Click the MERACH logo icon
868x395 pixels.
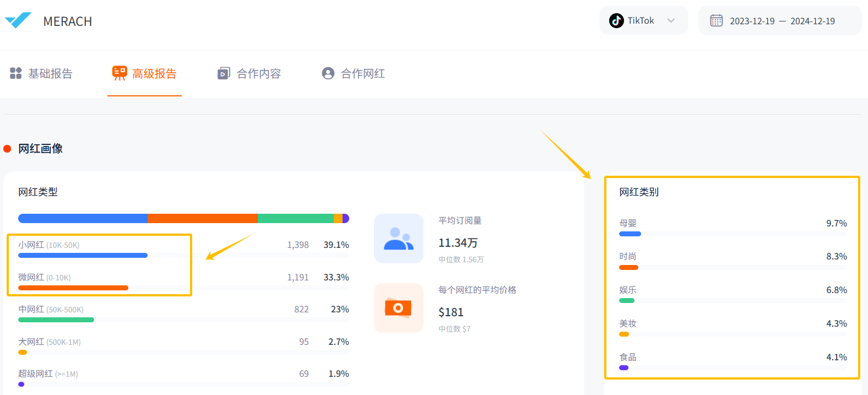coord(18,20)
